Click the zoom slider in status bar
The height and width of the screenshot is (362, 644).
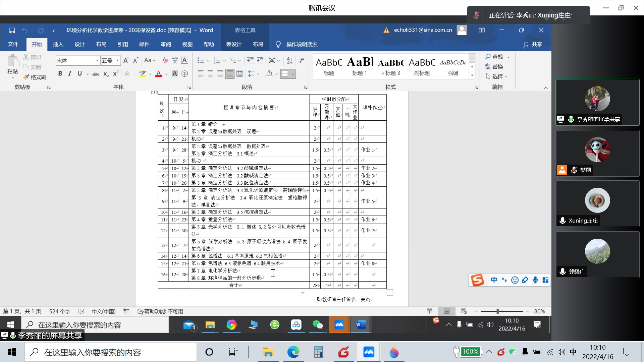[x=498, y=311]
